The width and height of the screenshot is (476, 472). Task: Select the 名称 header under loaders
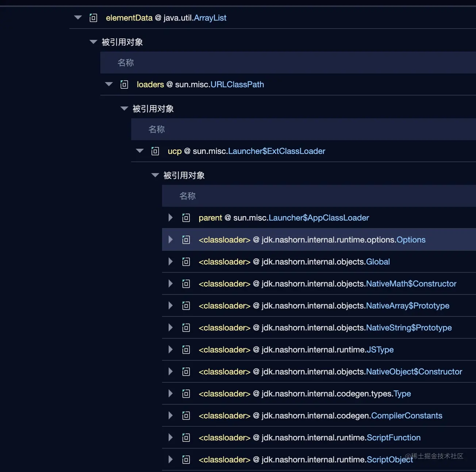[157, 129]
